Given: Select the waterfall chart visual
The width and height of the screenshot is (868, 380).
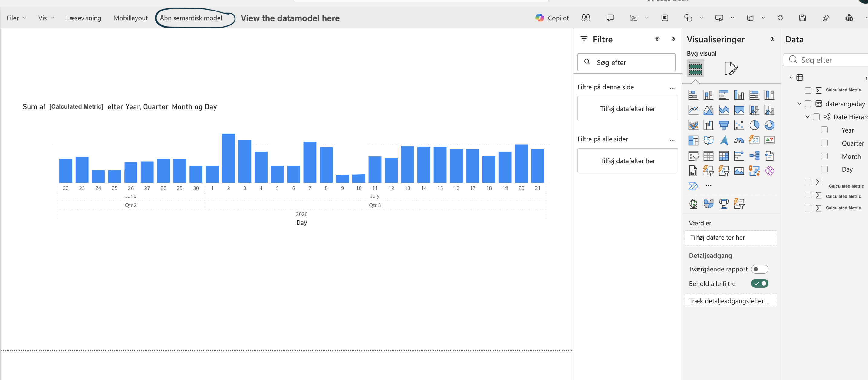Looking at the screenshot, I should pyautogui.click(x=708, y=125).
